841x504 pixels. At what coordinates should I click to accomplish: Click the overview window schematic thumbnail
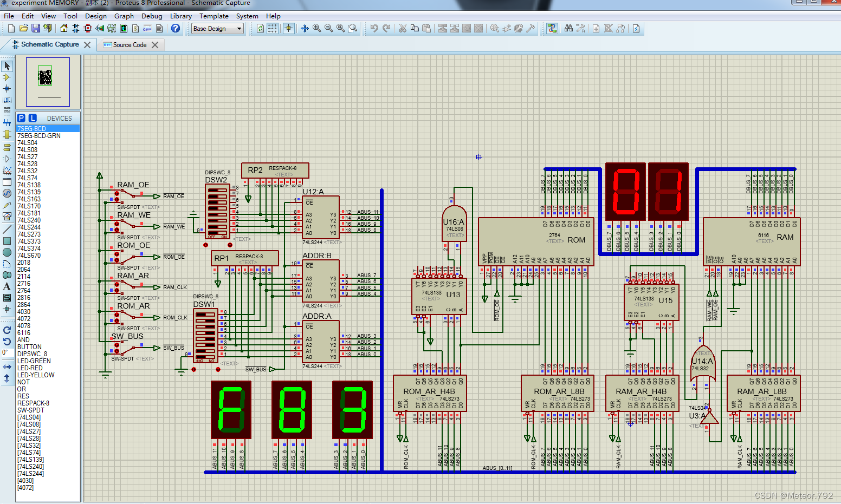point(48,82)
